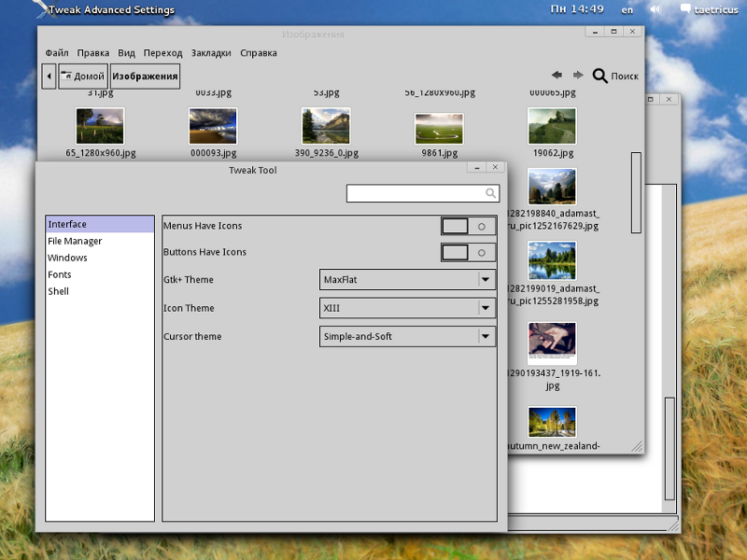Open the Справка menu

pyautogui.click(x=259, y=53)
